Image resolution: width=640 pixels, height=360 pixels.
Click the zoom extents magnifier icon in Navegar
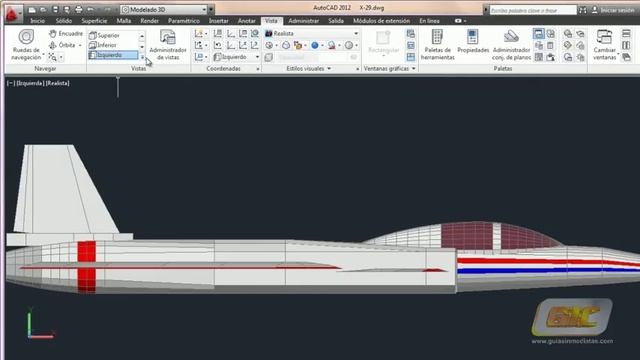click(x=52, y=57)
